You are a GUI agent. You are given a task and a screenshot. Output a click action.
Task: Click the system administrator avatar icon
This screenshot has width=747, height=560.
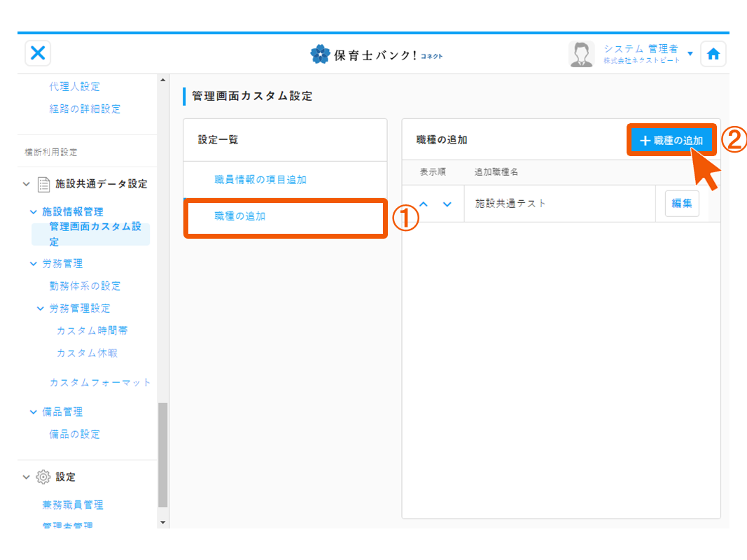(580, 55)
